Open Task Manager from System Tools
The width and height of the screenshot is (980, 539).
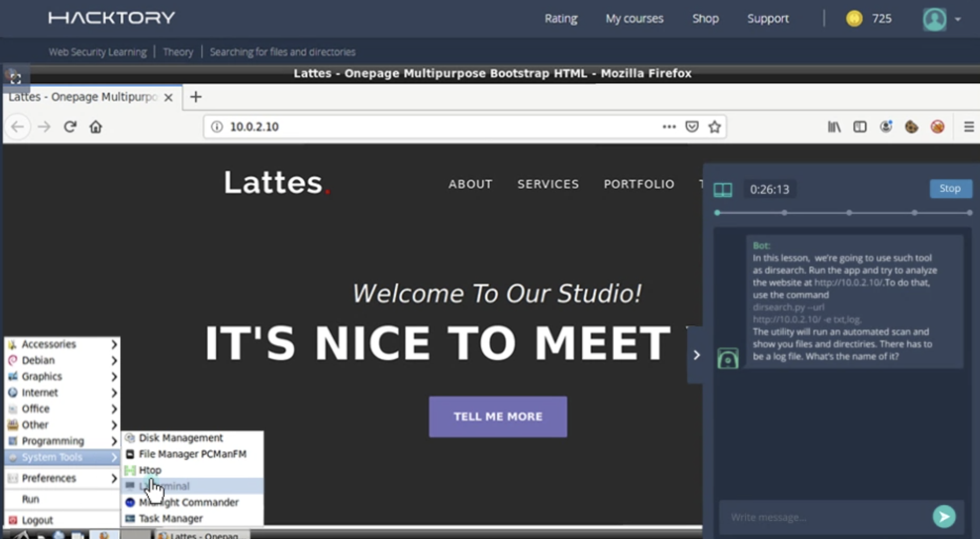coord(171,518)
